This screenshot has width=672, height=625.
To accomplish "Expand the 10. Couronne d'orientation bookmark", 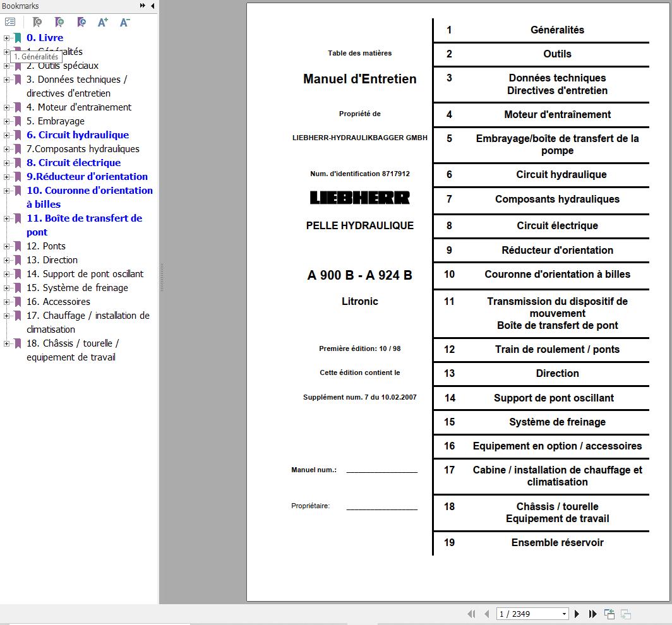I will tap(6, 191).
